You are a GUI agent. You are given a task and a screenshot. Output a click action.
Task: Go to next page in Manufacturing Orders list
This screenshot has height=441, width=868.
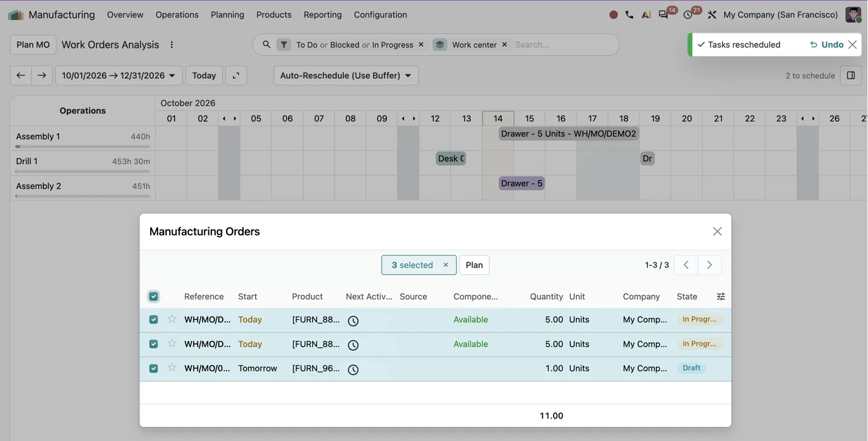[709, 265]
